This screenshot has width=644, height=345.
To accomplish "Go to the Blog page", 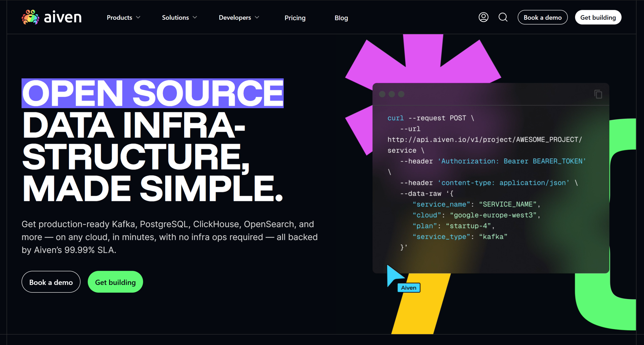I will coord(341,18).
